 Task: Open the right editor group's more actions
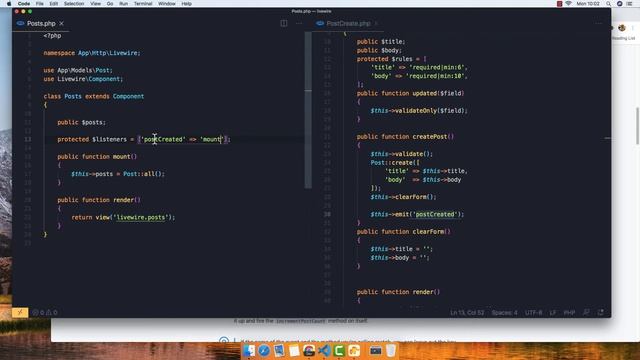pyautogui.click(x=598, y=24)
